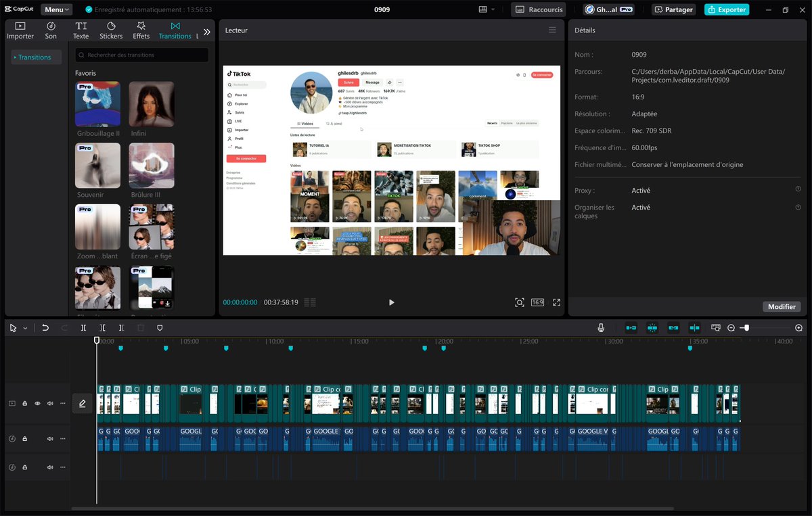Play the video in the Lecteur
Image resolution: width=812 pixels, height=516 pixels.
coord(391,302)
